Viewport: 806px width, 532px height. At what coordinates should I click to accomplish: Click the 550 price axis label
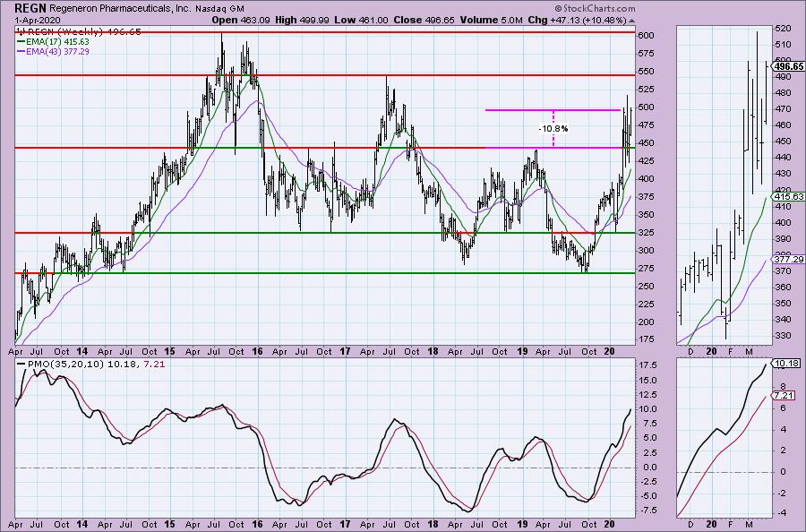(x=647, y=72)
